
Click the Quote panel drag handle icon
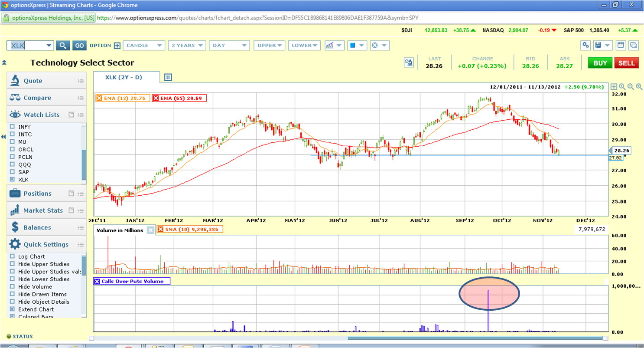(81, 81)
